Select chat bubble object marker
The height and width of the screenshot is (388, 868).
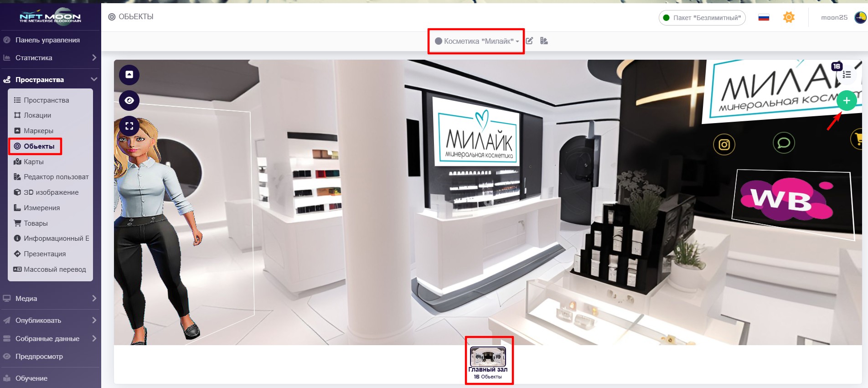pyautogui.click(x=784, y=143)
